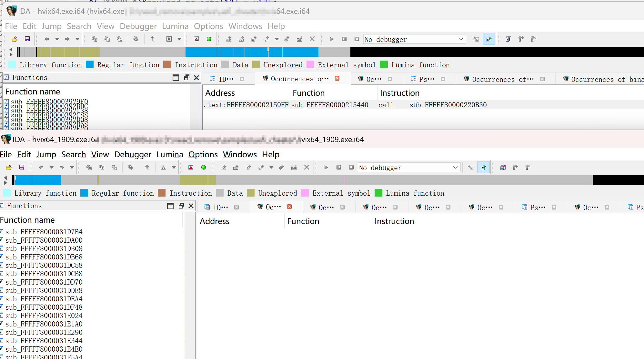Sort by Function name header in bottom window

pyautogui.click(x=91, y=220)
